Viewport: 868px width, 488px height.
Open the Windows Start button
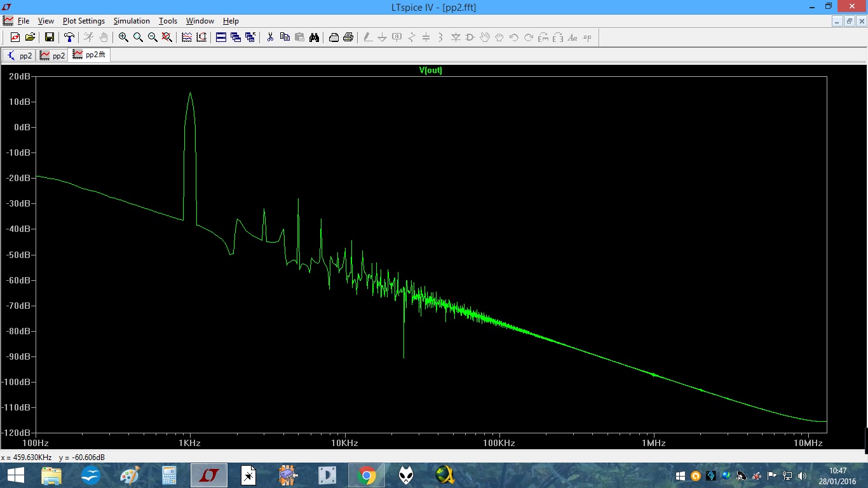click(x=15, y=475)
